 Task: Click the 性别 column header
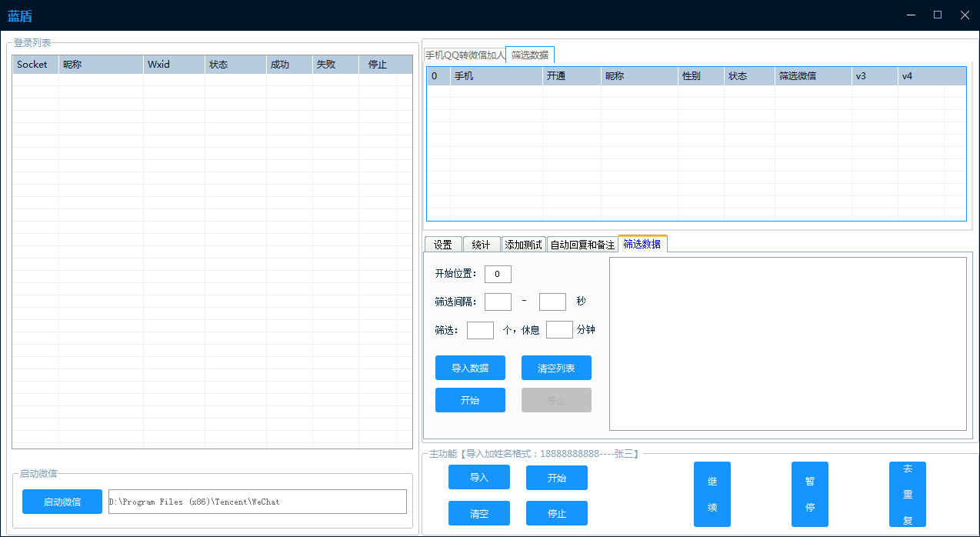(701, 76)
